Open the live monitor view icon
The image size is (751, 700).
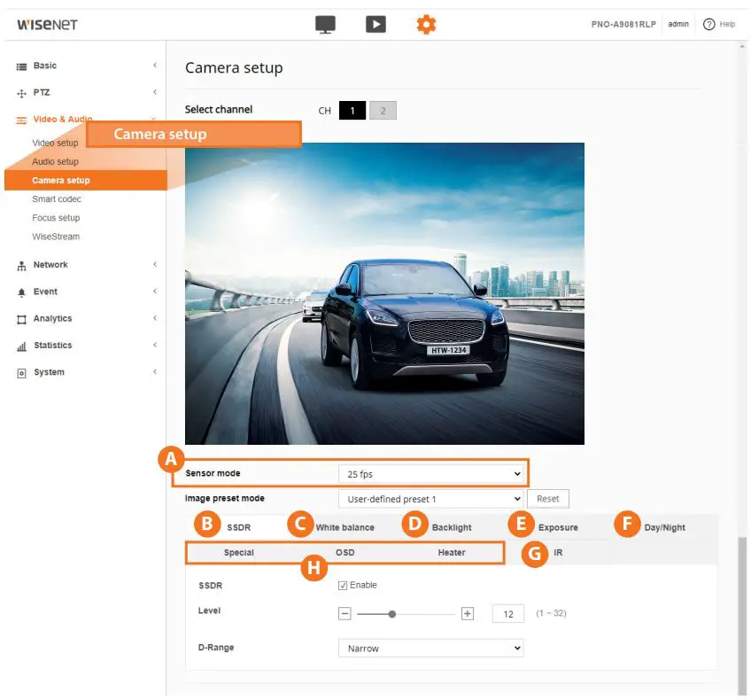pyautogui.click(x=325, y=25)
